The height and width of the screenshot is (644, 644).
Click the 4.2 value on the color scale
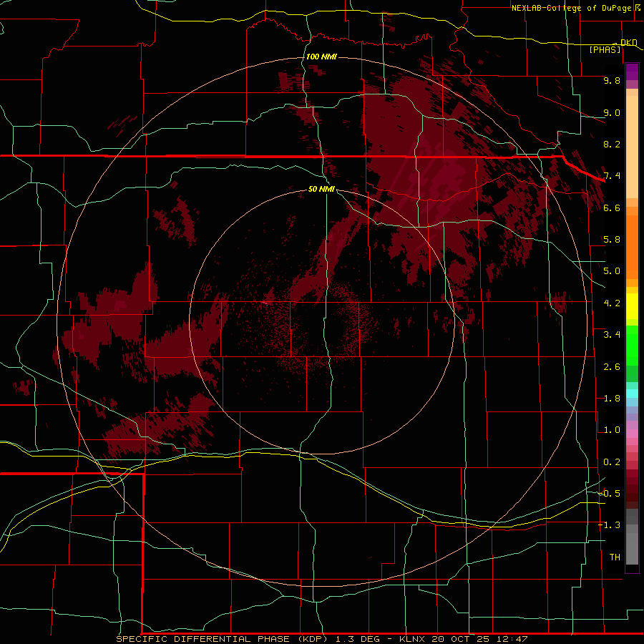click(612, 303)
